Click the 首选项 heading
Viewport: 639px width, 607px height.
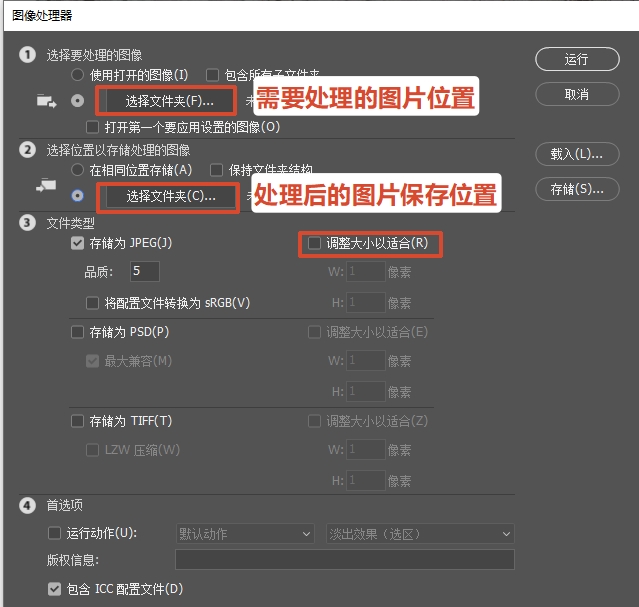tap(64, 505)
